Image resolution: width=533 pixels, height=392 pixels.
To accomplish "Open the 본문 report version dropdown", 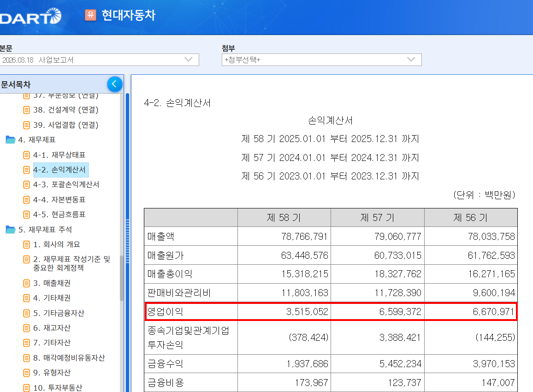I will [x=189, y=59].
